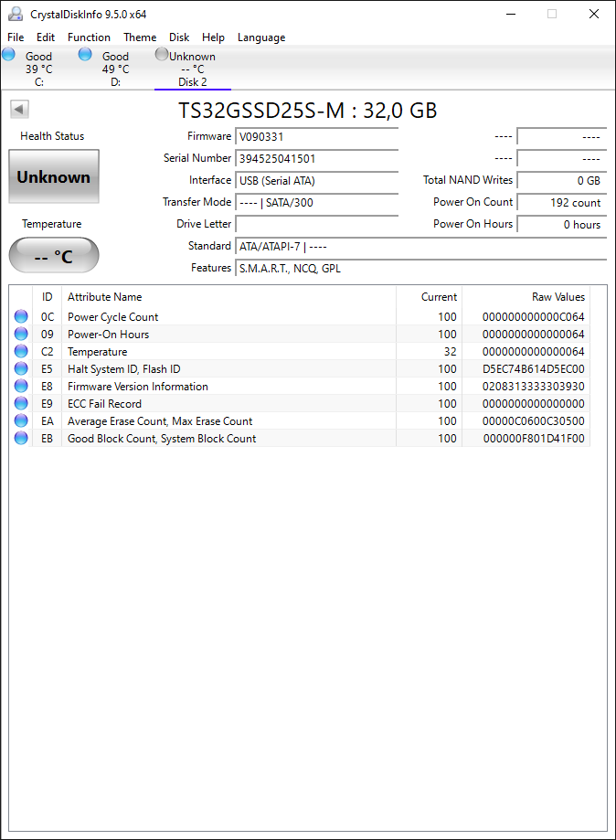Open the Language menu
This screenshot has height=840, width=616.
261,37
